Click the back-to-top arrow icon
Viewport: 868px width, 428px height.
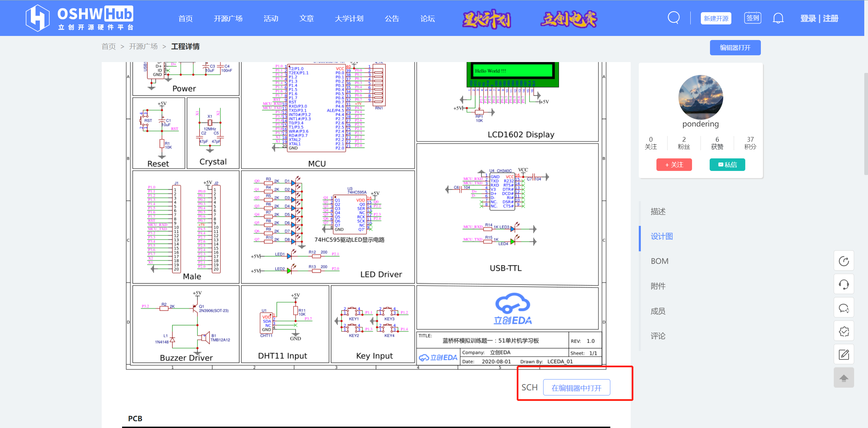pos(844,378)
